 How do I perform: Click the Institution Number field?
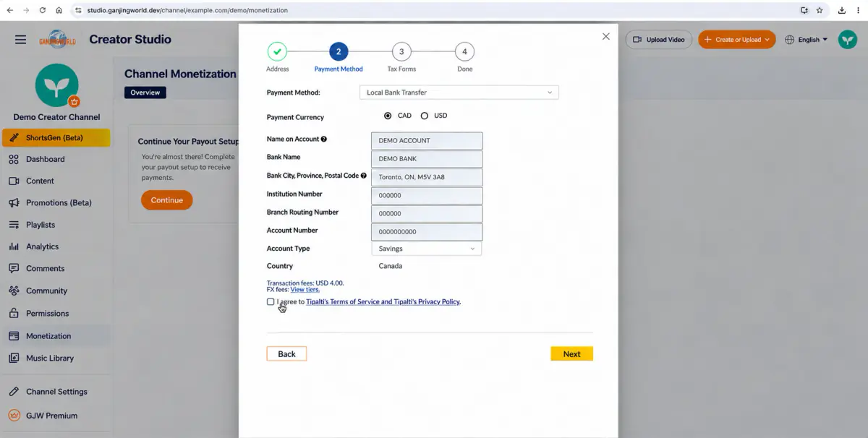(x=427, y=195)
